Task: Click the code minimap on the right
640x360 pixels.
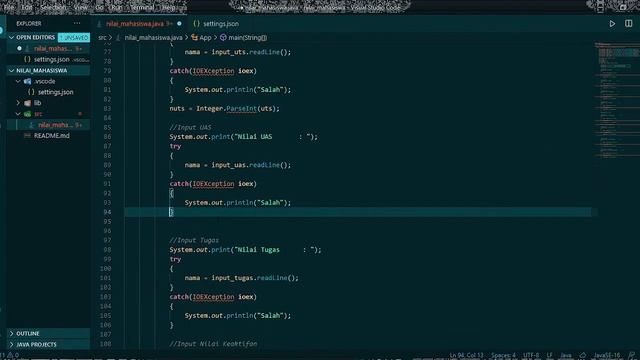Action: point(616,100)
